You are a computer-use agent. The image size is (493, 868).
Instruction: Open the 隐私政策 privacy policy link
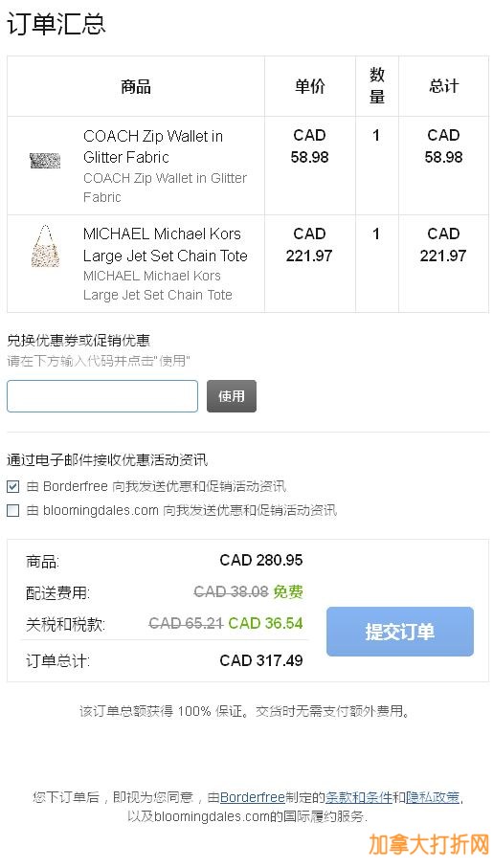(x=433, y=798)
